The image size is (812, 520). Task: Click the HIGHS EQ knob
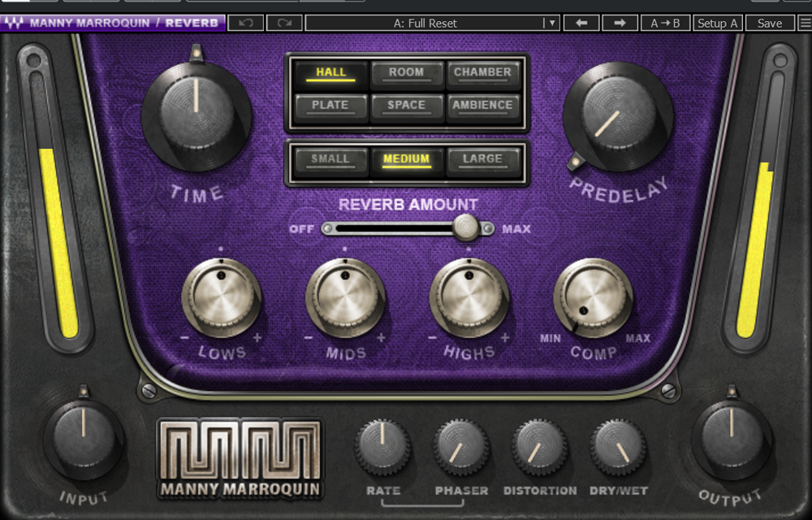pyautogui.click(x=469, y=297)
